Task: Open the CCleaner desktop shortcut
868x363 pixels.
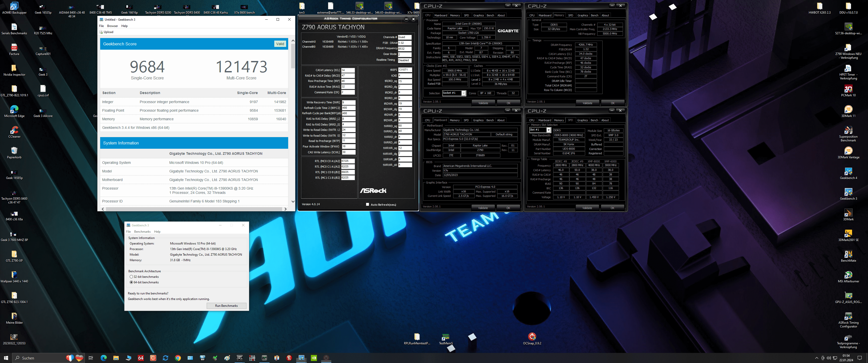Action: click(14, 132)
